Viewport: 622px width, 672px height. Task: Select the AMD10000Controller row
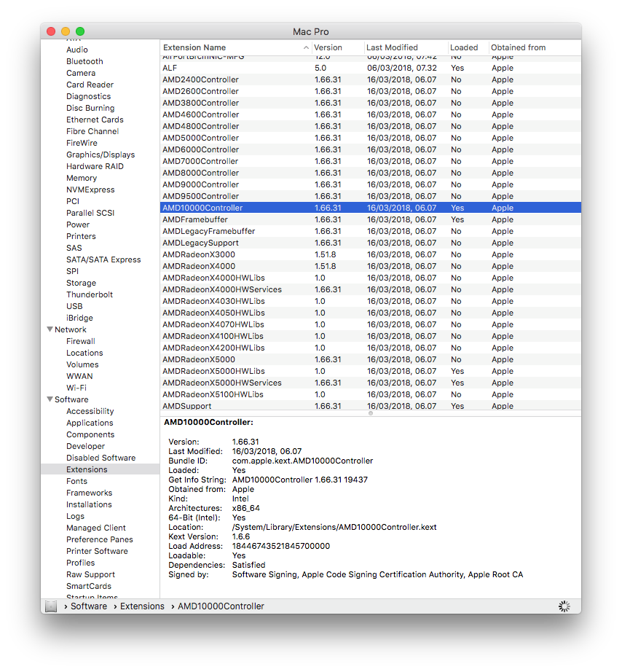click(x=371, y=208)
